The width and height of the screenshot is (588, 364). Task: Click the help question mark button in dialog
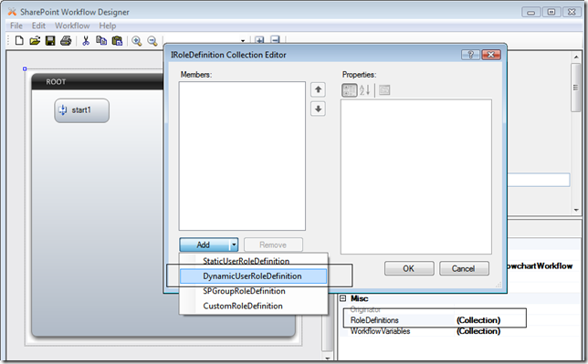pyautogui.click(x=470, y=55)
